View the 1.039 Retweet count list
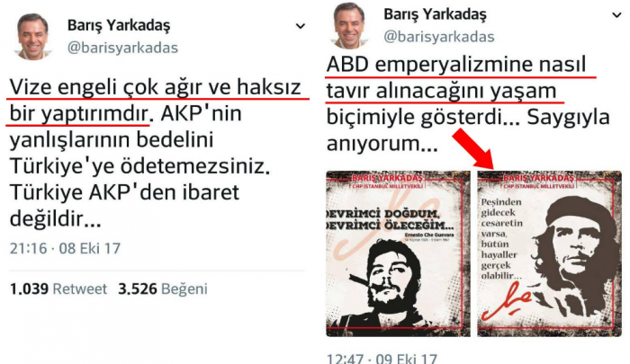 (x=58, y=289)
